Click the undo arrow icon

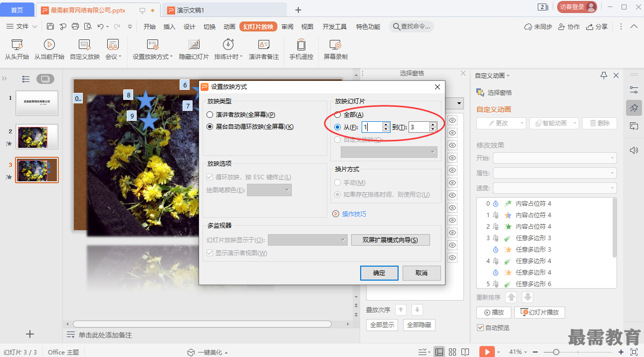point(101,26)
